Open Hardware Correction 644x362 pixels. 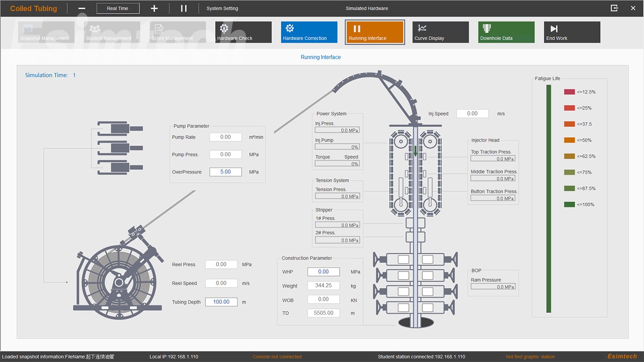pyautogui.click(x=309, y=32)
